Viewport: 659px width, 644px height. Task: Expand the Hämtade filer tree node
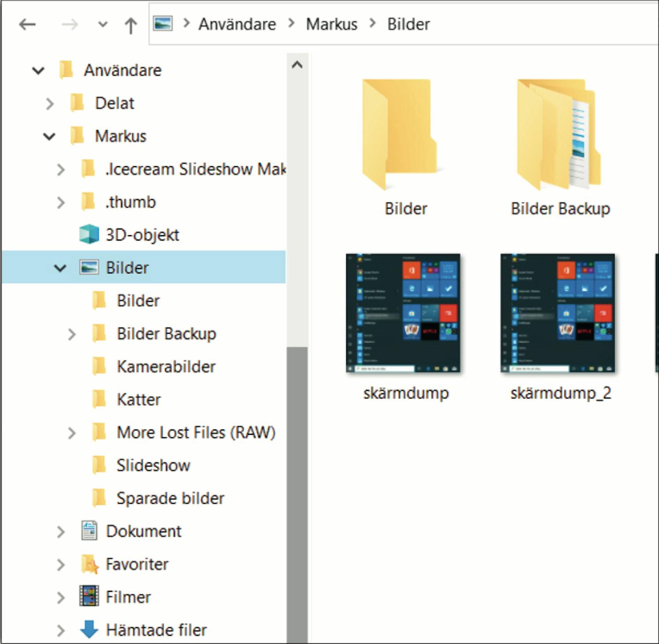point(61,631)
